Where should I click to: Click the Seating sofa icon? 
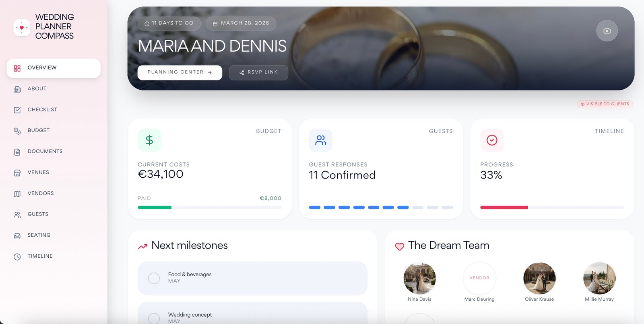(x=17, y=236)
